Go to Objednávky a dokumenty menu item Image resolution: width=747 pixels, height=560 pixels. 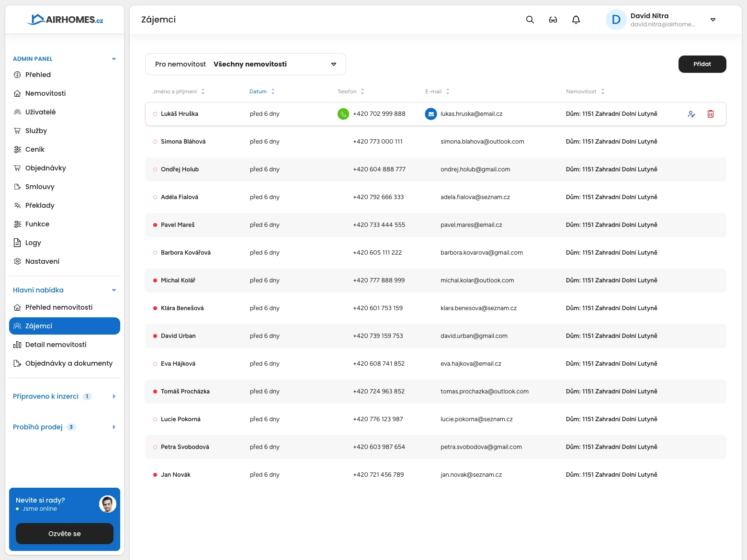(68, 363)
